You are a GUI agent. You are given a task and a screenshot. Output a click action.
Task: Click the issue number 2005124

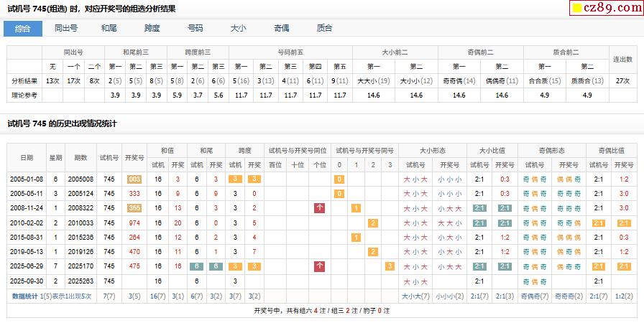(81, 194)
